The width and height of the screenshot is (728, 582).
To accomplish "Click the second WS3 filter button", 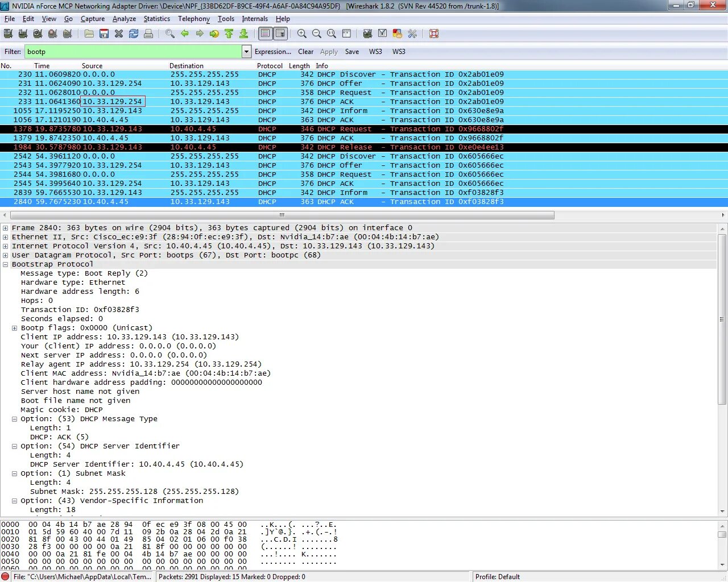I will [x=399, y=52].
